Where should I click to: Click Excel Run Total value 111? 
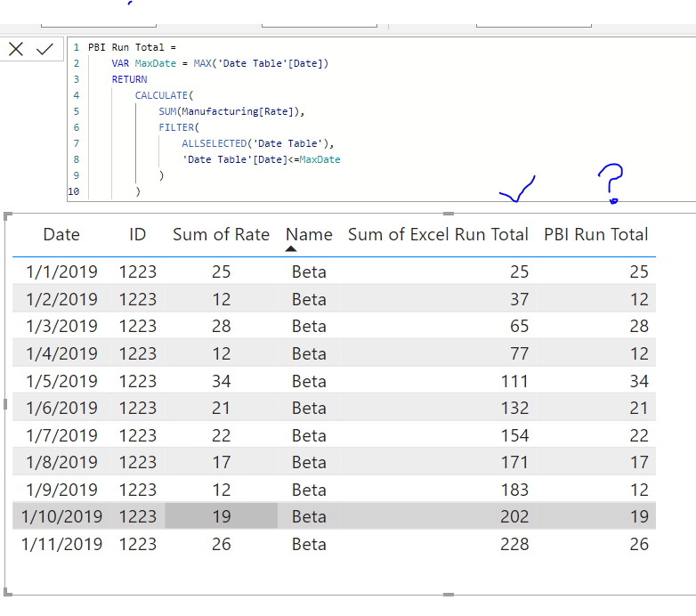[515, 381]
